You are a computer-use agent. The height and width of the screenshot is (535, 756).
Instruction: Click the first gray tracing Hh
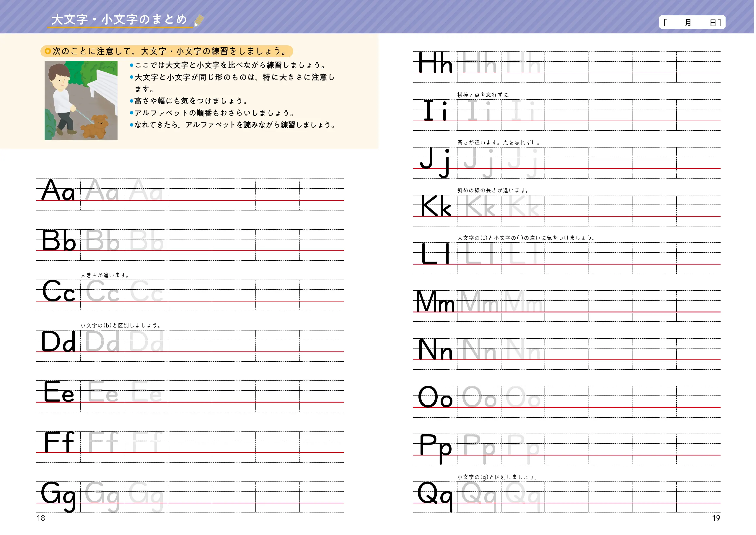(479, 63)
